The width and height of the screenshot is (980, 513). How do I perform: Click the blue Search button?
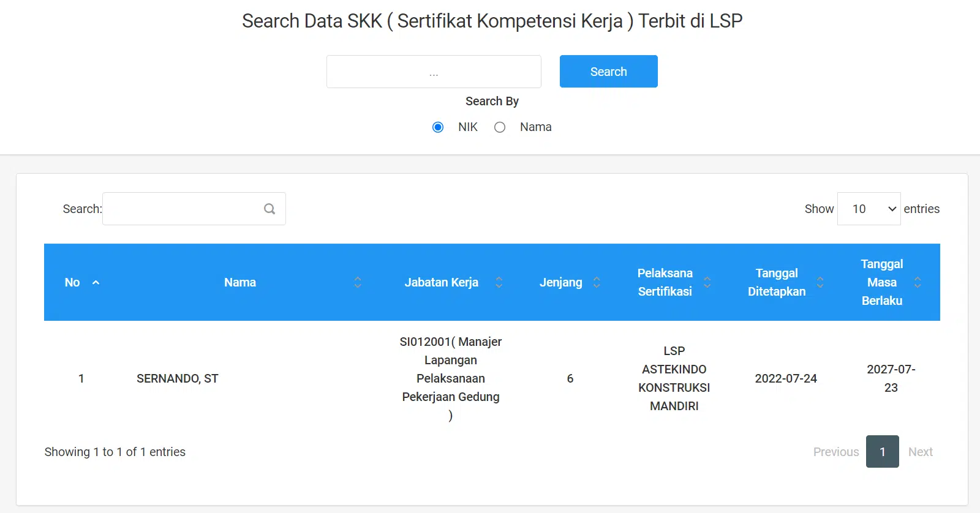(608, 72)
